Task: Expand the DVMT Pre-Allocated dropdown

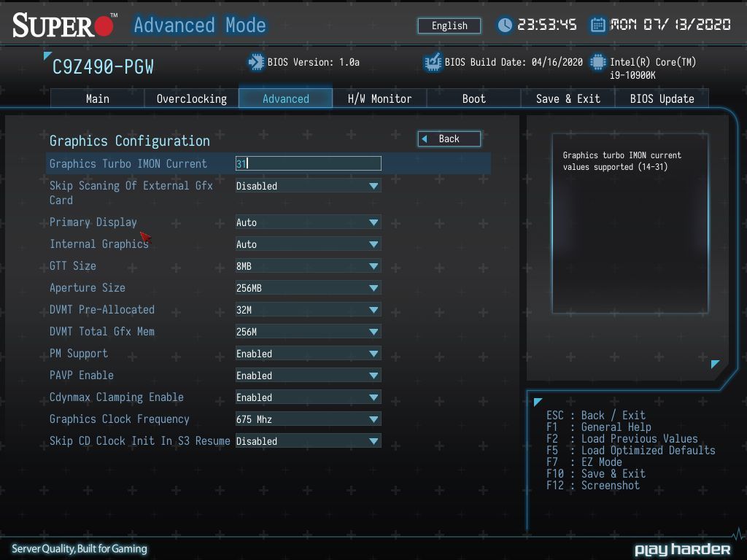Action: point(309,310)
